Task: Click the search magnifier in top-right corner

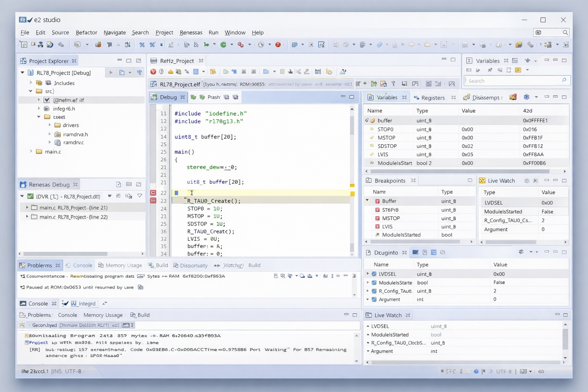Action: pyautogui.click(x=565, y=33)
